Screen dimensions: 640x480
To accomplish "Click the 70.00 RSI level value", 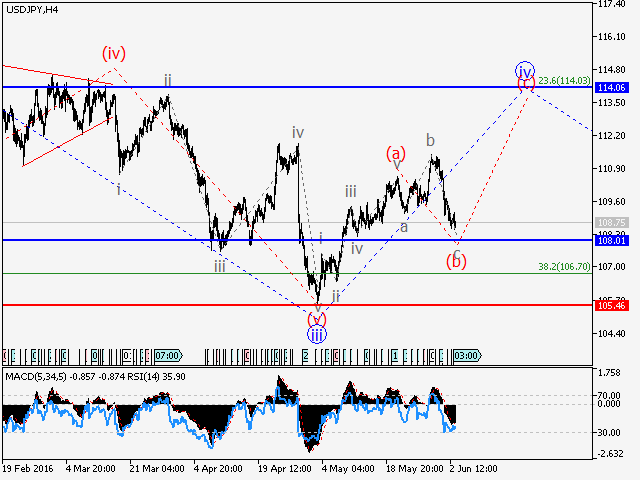I will tap(609, 396).
